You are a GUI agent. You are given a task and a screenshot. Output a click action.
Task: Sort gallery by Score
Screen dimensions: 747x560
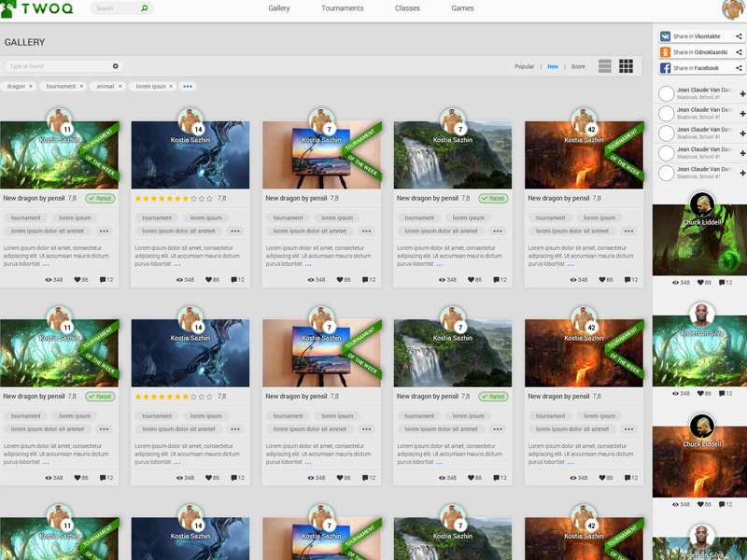coord(578,67)
